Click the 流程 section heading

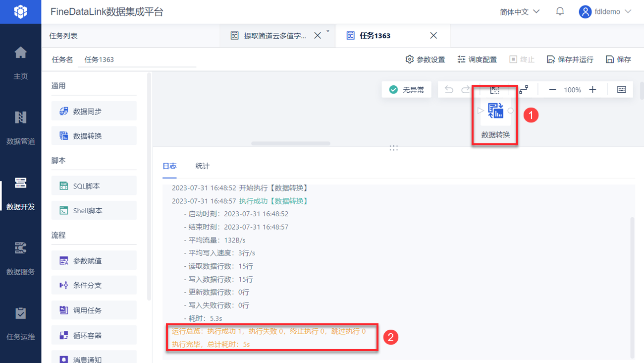coord(58,235)
